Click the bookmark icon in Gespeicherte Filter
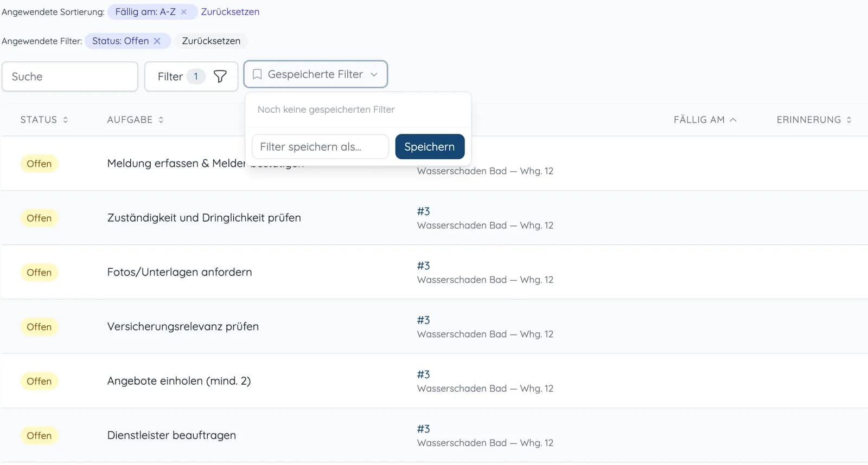The image size is (868, 465). point(257,74)
